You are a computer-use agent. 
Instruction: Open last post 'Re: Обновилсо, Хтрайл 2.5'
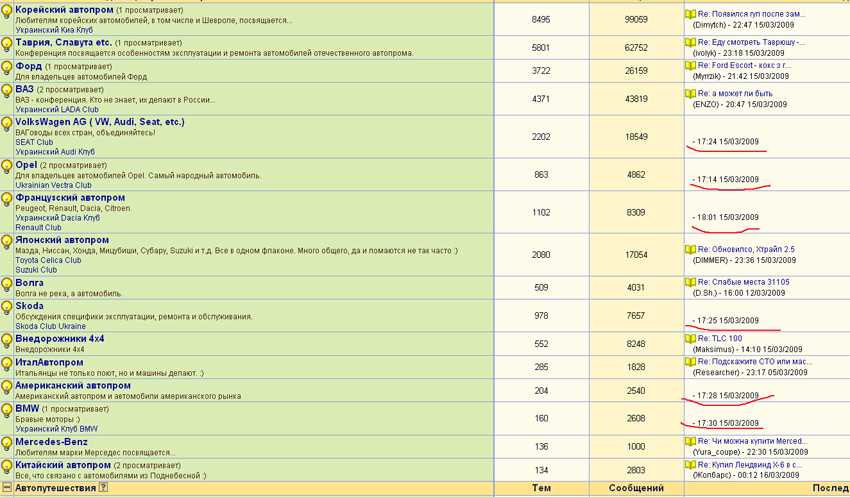746,249
